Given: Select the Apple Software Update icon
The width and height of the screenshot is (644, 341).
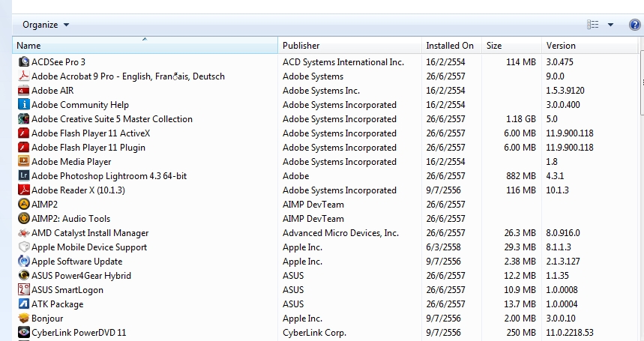Looking at the screenshot, I should [24, 262].
